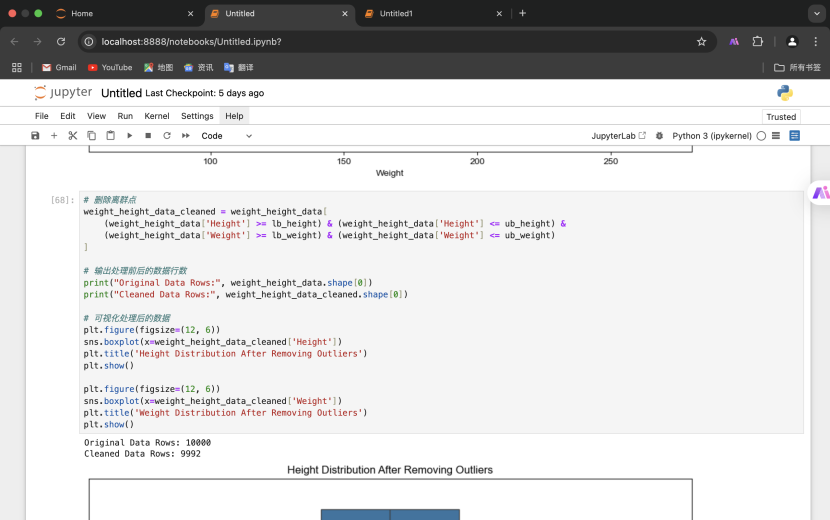This screenshot has width=830, height=520.
Task: Close the Home browser tab
Action: pos(191,14)
